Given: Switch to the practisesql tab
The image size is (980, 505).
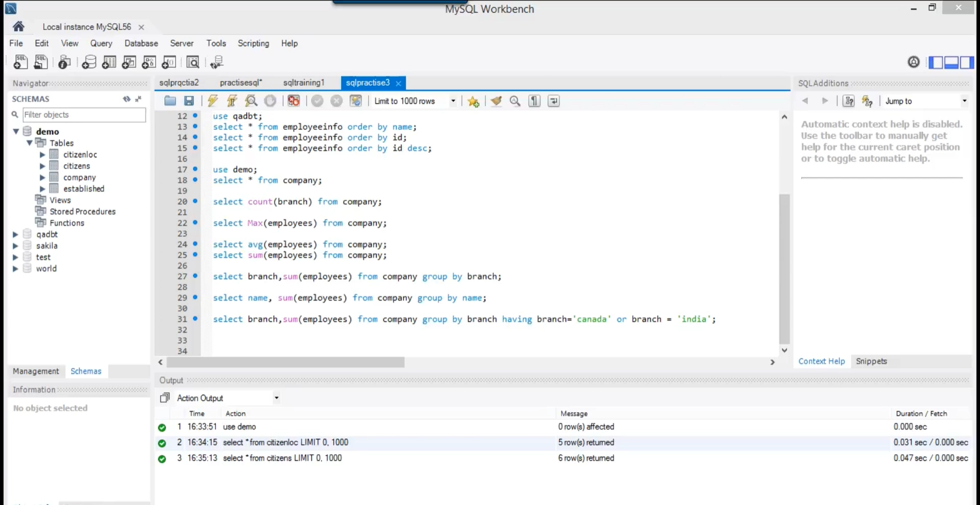Looking at the screenshot, I should [241, 83].
